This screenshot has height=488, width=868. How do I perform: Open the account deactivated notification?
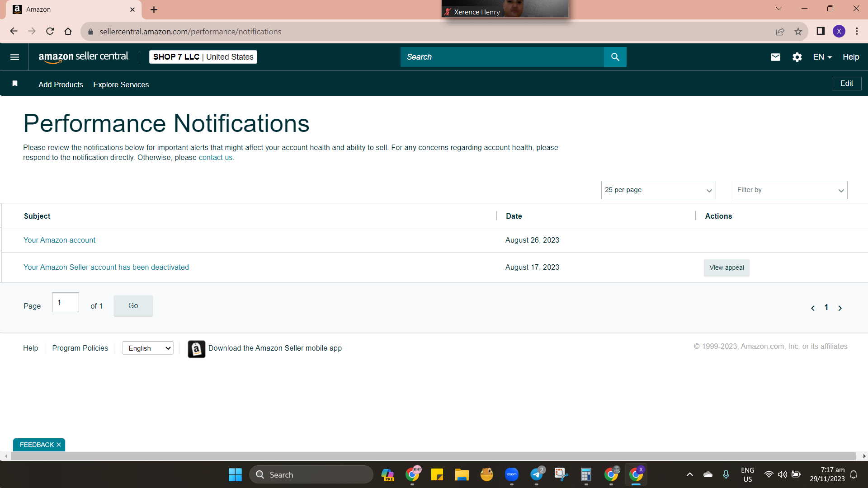[x=106, y=267]
